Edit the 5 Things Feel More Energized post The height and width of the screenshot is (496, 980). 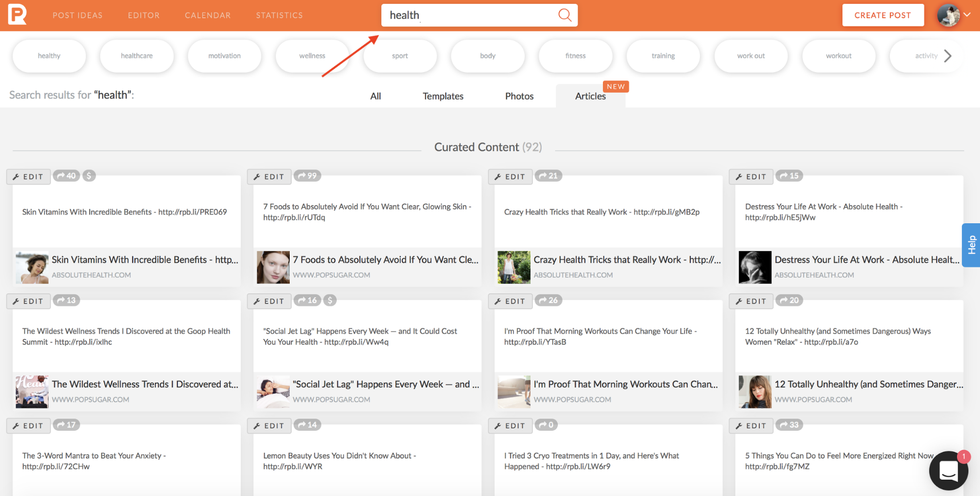pos(752,426)
